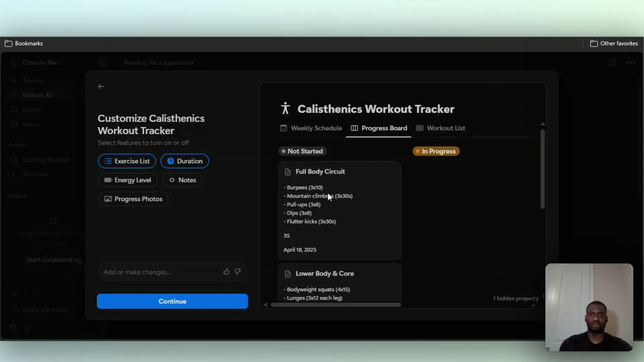Enable the Energy Level feature
The width and height of the screenshot is (644, 362).
128,180
